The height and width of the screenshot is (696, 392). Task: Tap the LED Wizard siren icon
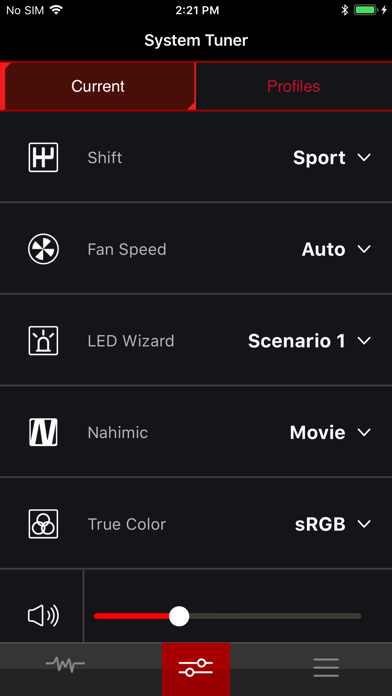tap(43, 340)
